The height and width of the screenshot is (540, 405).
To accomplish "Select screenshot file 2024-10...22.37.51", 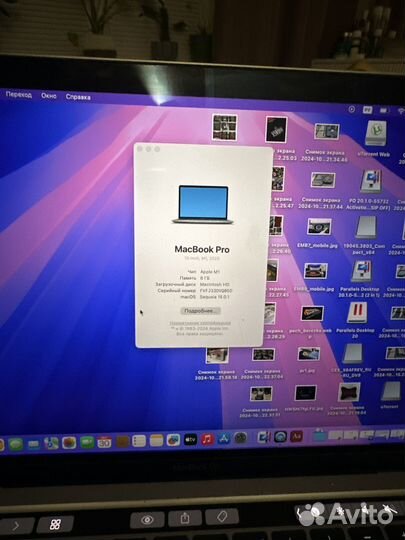I will [261, 394].
